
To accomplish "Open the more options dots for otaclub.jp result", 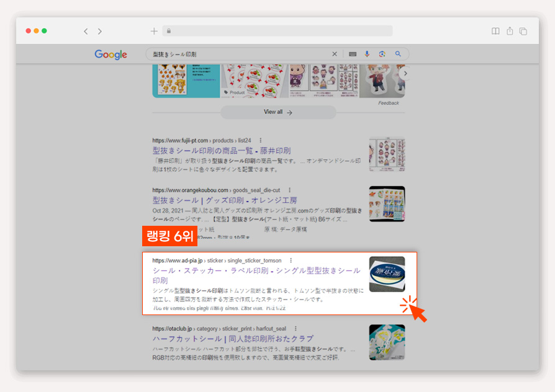I will (296, 328).
